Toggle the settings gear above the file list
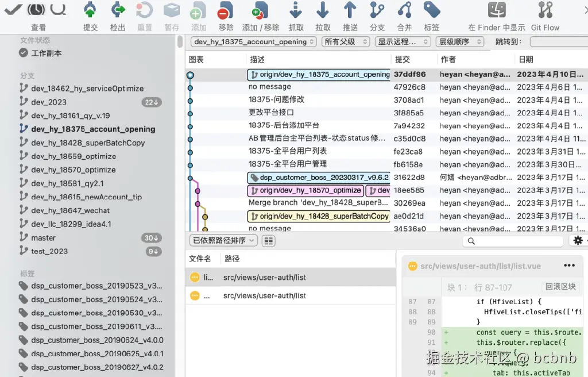Image resolution: width=588 pixels, height=377 pixels. coord(578,240)
